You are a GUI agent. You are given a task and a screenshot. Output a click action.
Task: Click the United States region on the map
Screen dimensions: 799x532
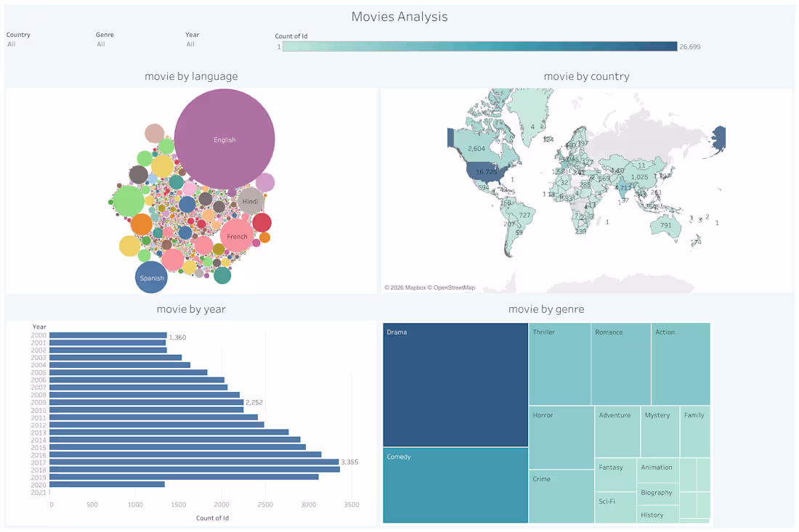click(485, 173)
